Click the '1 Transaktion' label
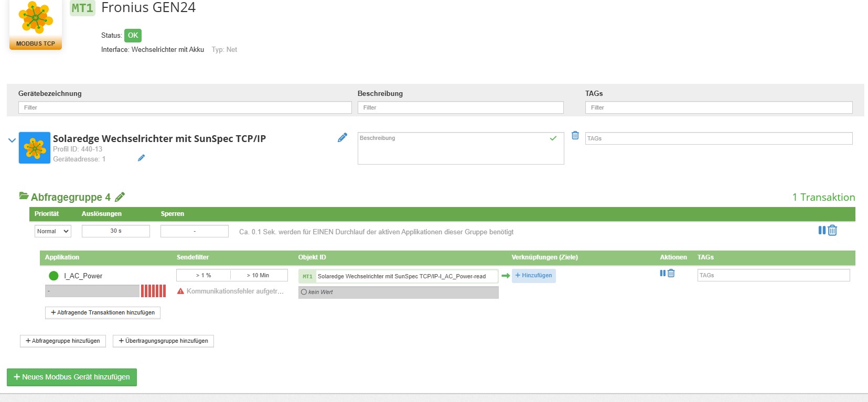 (823, 197)
